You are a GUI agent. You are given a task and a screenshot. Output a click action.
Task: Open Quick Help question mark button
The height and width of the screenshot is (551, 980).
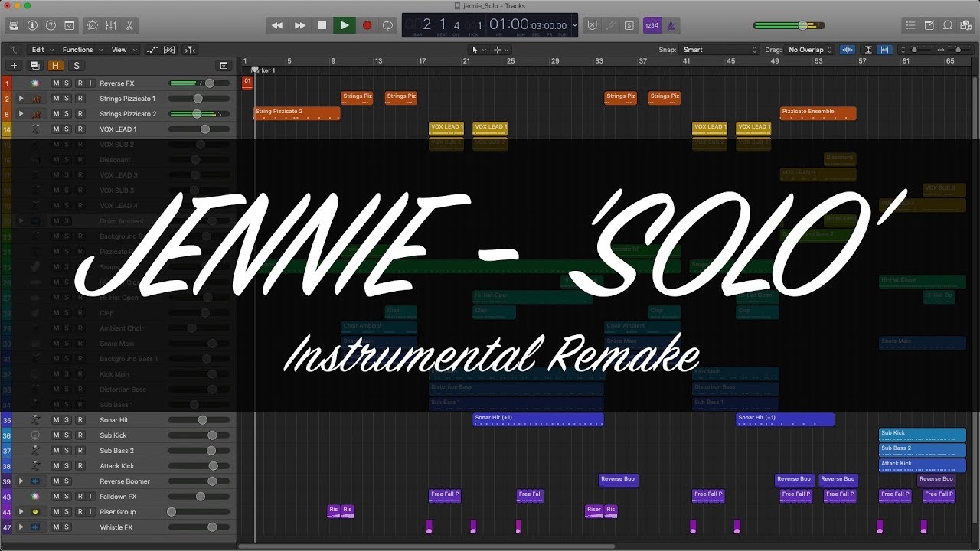[x=51, y=25]
